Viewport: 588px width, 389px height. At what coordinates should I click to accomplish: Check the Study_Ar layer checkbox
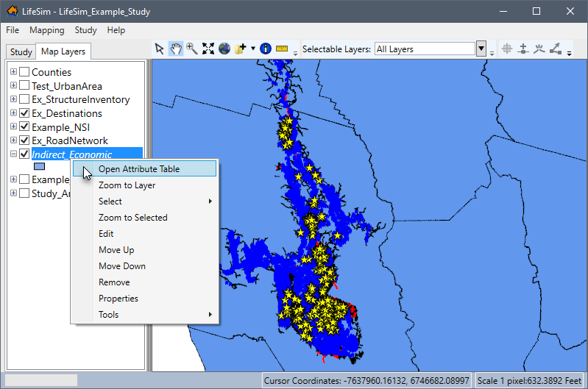(24, 193)
